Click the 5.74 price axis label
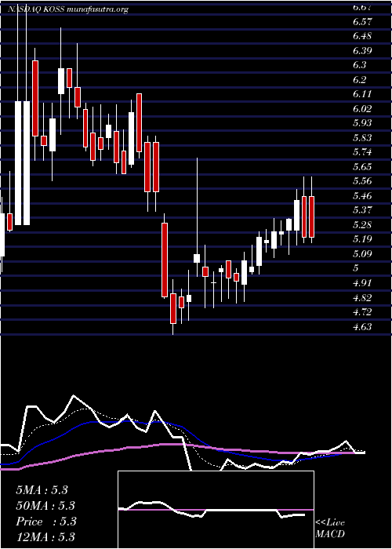Screen dimensions: 392x549 coord(362,152)
